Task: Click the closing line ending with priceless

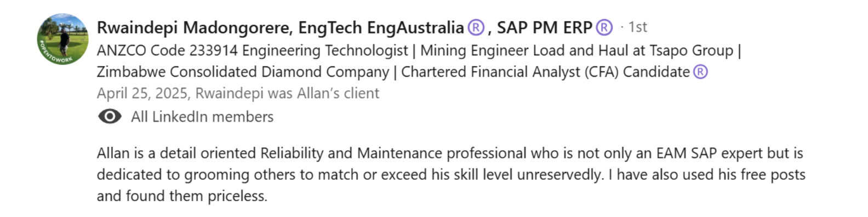Action: 182,196
